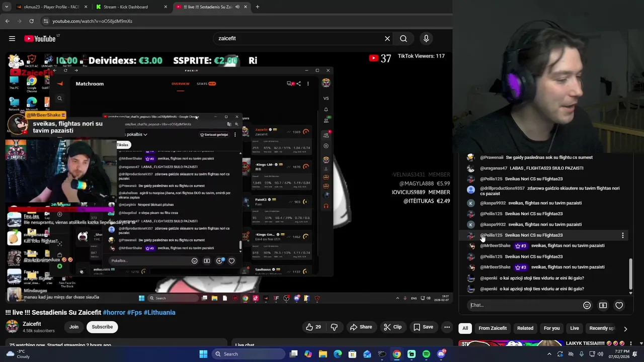Open Zaicefit channel avatar
This screenshot has height=362, width=644.
point(12,327)
